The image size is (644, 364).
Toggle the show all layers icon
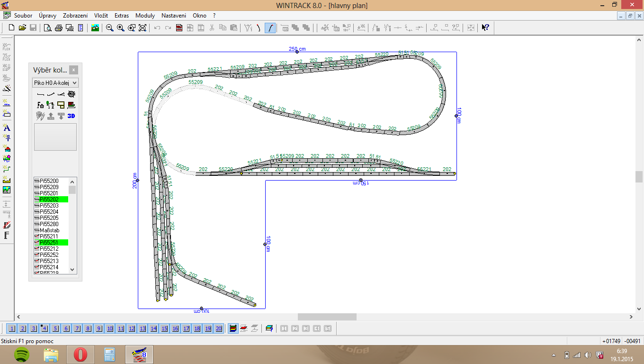pos(233,328)
